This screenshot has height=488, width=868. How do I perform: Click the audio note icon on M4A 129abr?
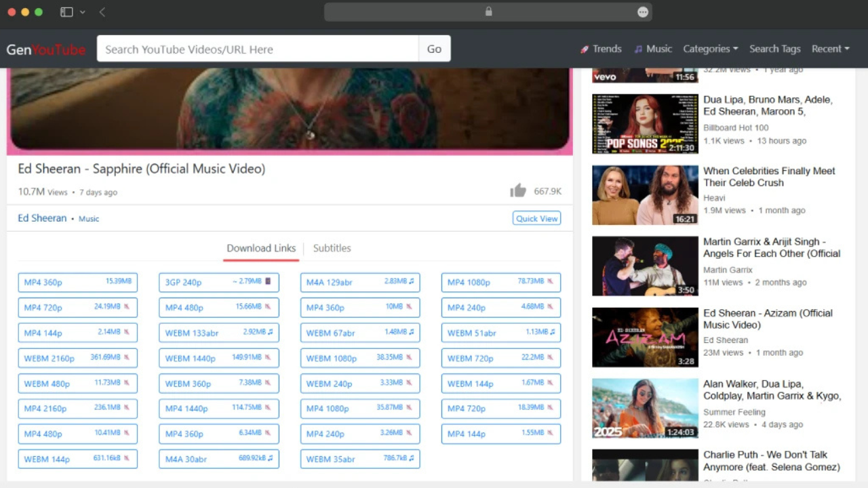pos(411,281)
